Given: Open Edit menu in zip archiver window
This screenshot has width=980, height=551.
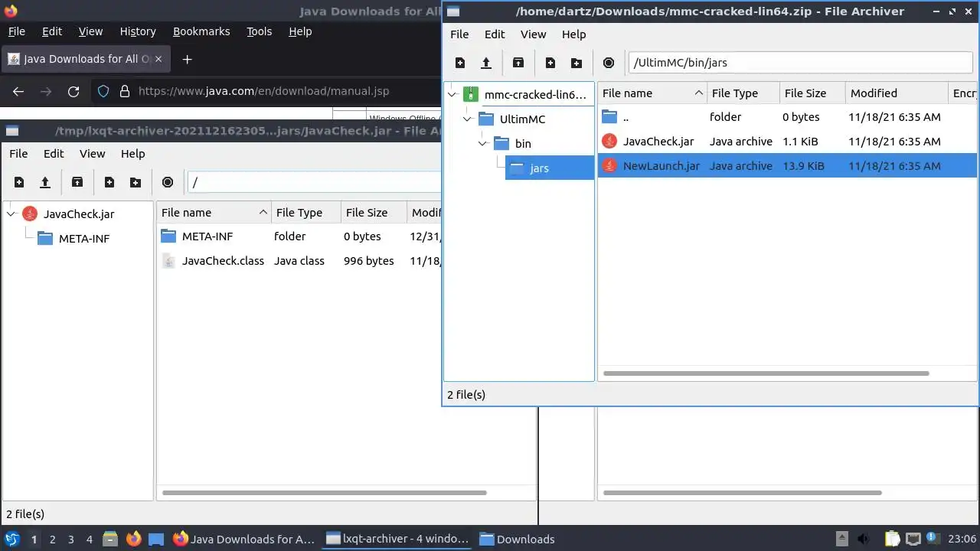Looking at the screenshot, I should tap(495, 34).
